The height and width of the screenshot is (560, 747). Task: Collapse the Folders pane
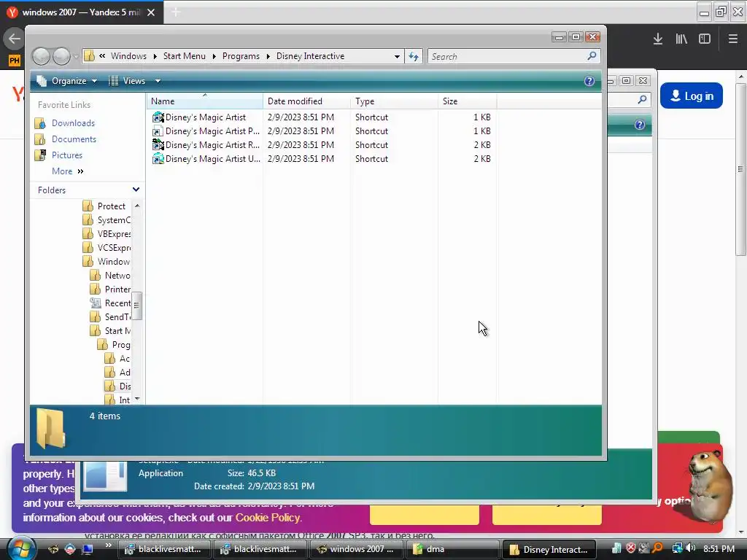(136, 190)
